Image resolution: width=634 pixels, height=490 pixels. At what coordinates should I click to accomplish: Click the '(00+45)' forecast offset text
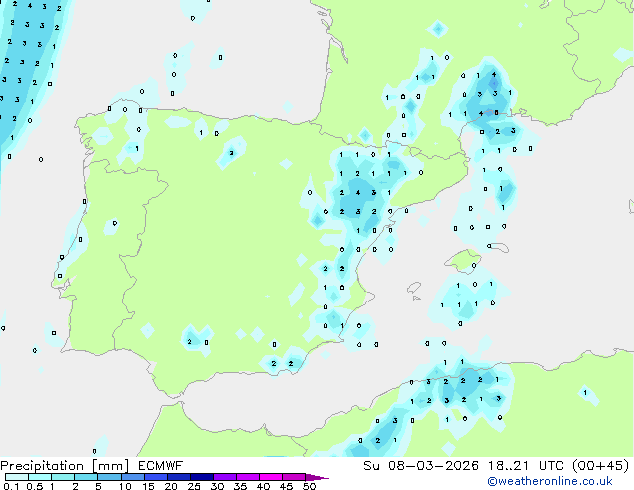pos(600,466)
